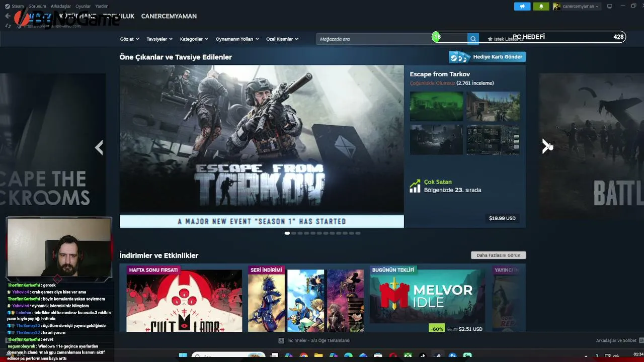Click the Melvor Idle -60% discount badge
The height and width of the screenshot is (362, 644).
tap(437, 329)
